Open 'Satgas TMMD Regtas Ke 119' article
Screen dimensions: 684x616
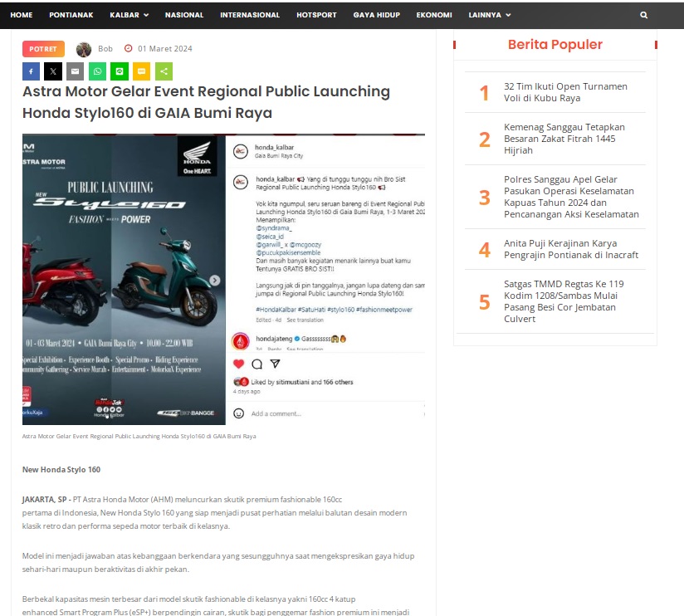[564, 301]
